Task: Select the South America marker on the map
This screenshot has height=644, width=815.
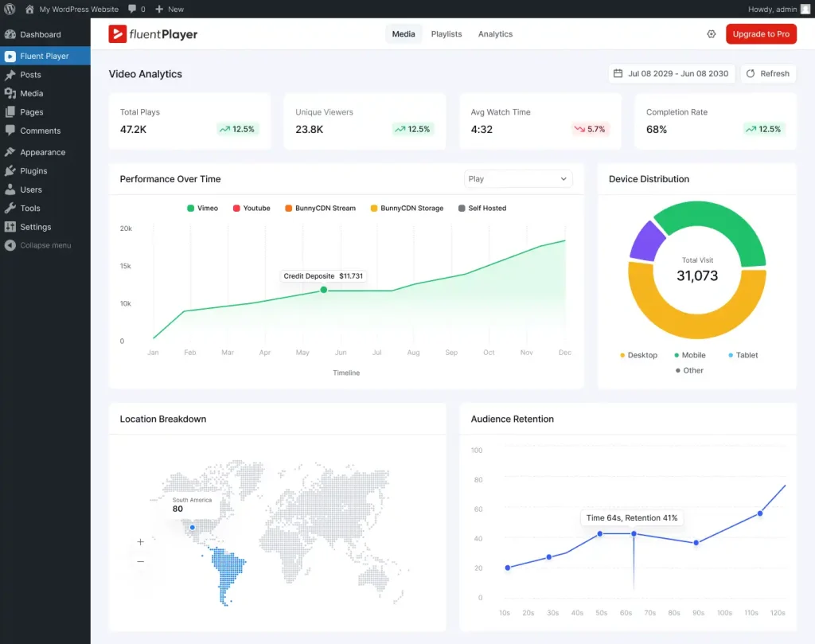Action: click(191, 527)
